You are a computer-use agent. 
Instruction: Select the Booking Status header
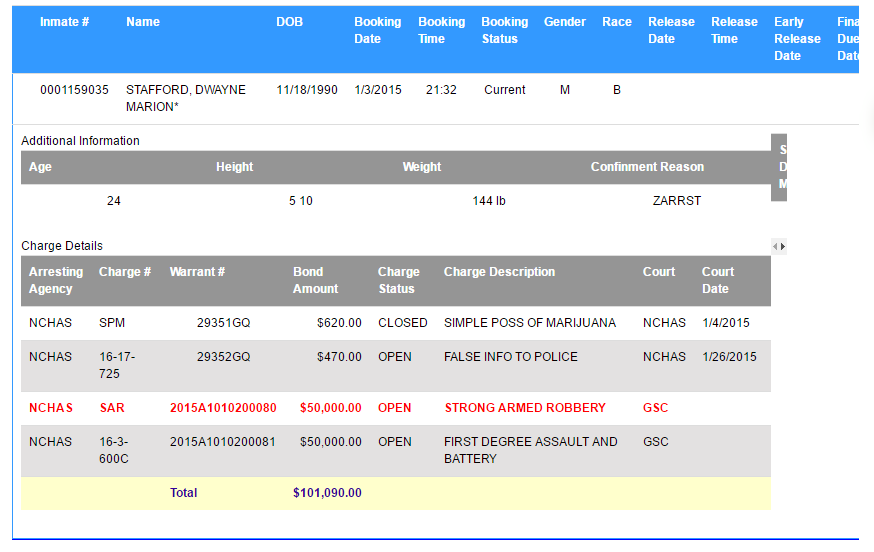pyautogui.click(x=504, y=30)
